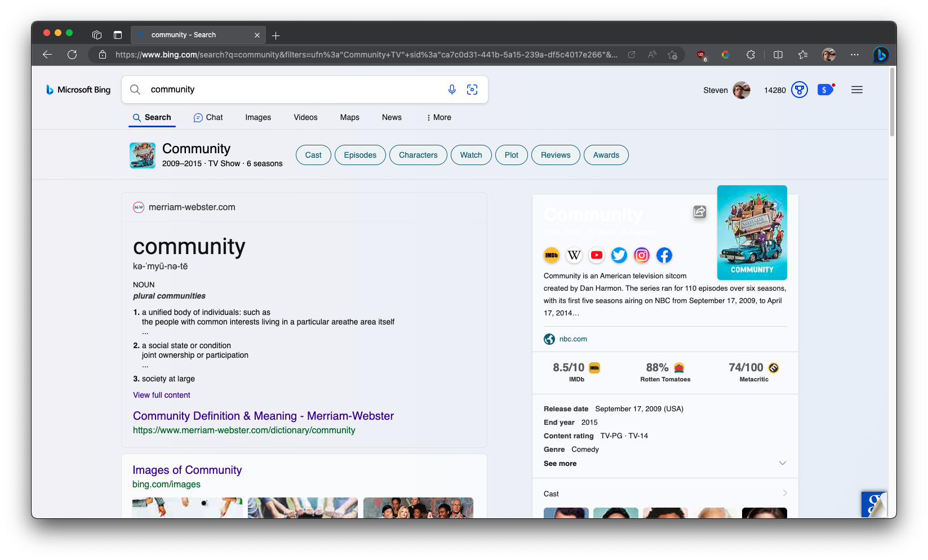Open the YouTube icon link
This screenshot has width=928, height=560.
pyautogui.click(x=597, y=255)
